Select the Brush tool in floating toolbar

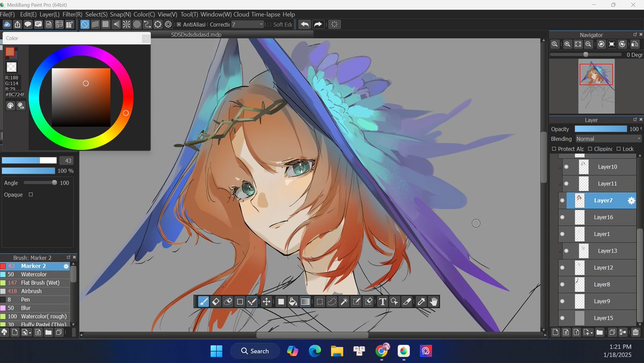click(203, 301)
